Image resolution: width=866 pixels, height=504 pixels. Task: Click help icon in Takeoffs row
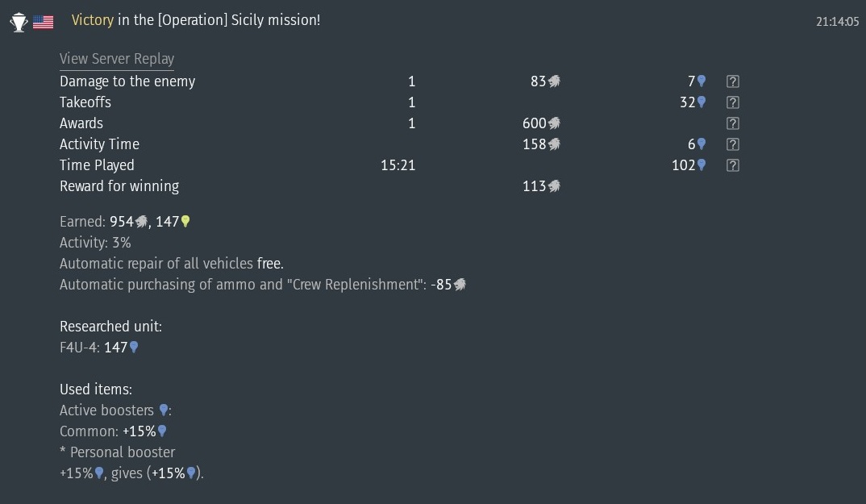point(732,102)
